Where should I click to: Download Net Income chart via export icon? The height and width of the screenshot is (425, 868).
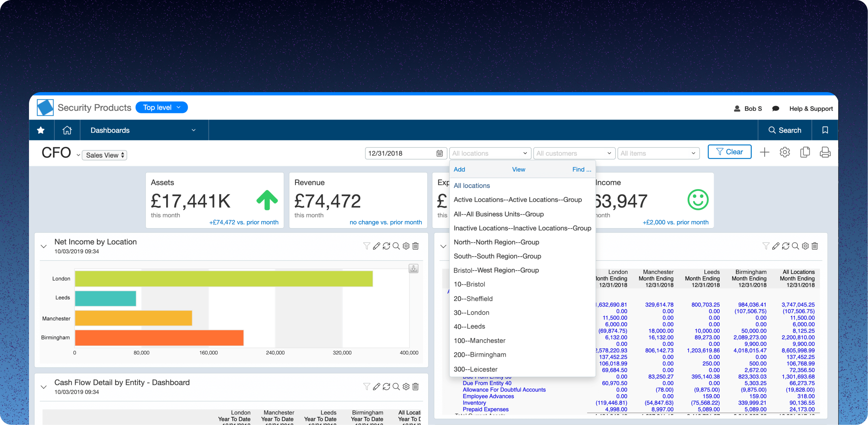413,268
